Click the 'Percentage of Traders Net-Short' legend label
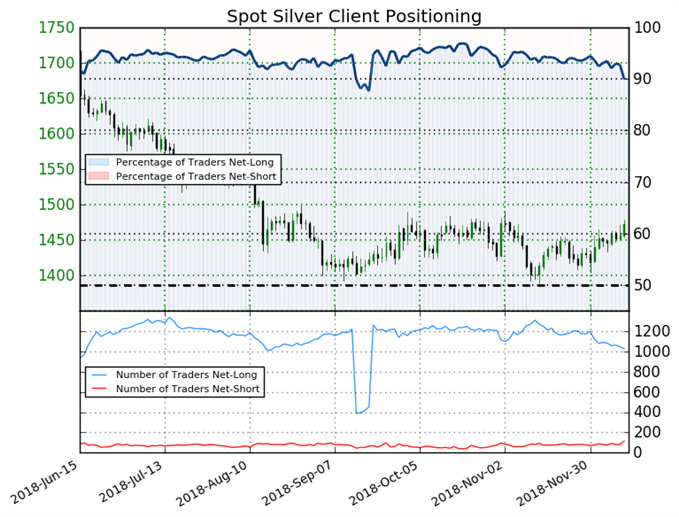This screenshot has width=679, height=517. 196,176
